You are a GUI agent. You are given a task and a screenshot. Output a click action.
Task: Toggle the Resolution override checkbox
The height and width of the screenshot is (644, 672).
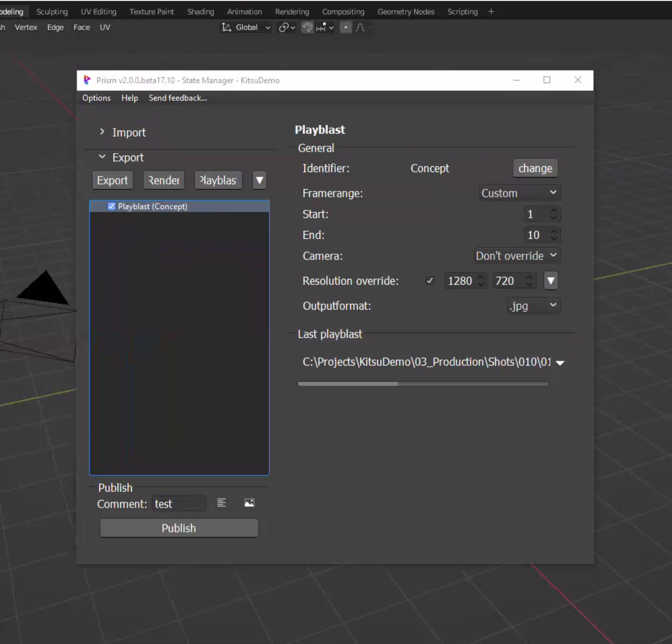pyautogui.click(x=430, y=280)
